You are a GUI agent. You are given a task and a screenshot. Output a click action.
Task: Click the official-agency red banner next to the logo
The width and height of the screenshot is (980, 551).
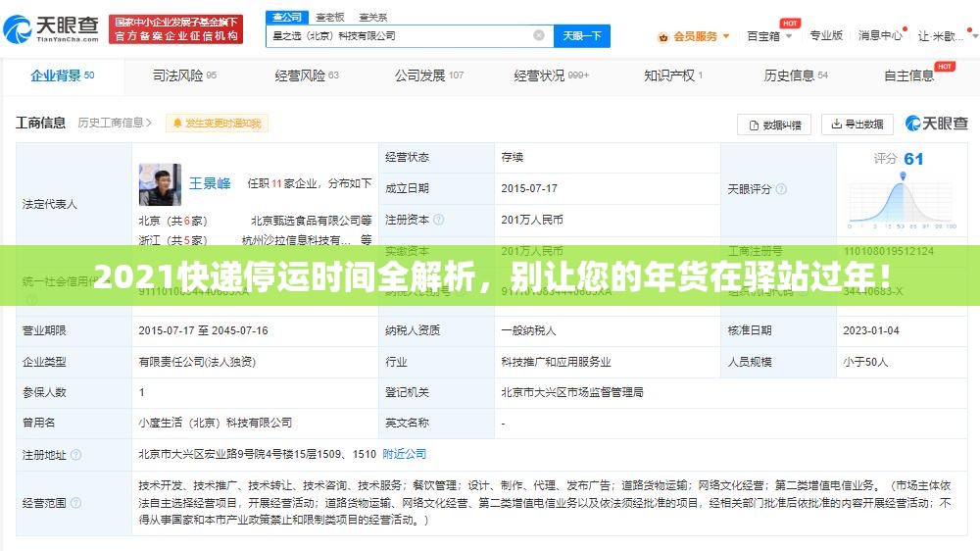coord(175,28)
